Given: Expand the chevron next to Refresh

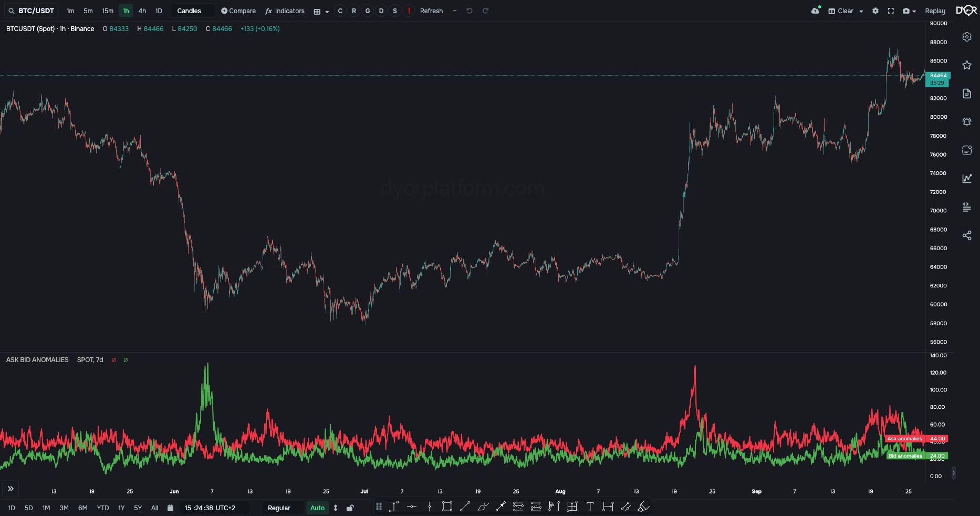Looking at the screenshot, I should click(454, 11).
